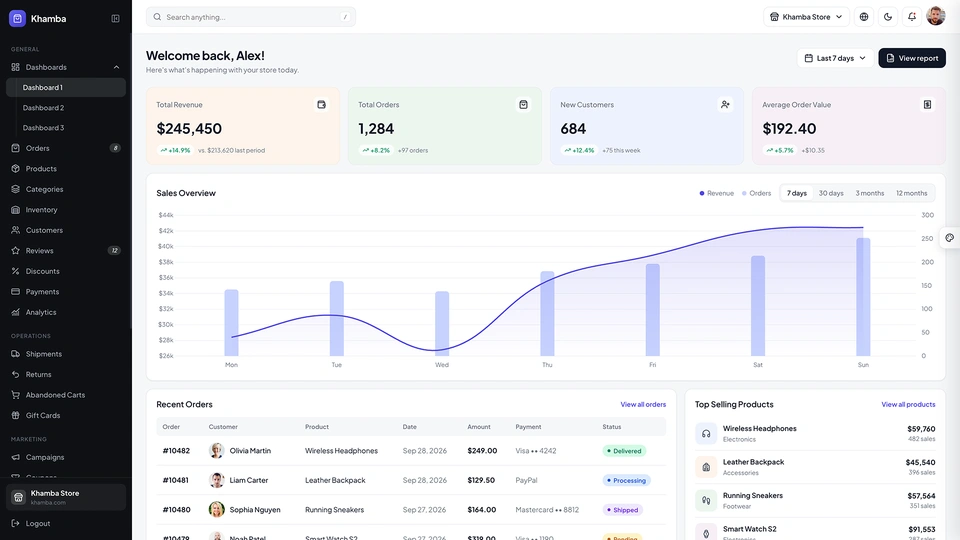Open Categories from the sidebar

[x=66, y=189]
